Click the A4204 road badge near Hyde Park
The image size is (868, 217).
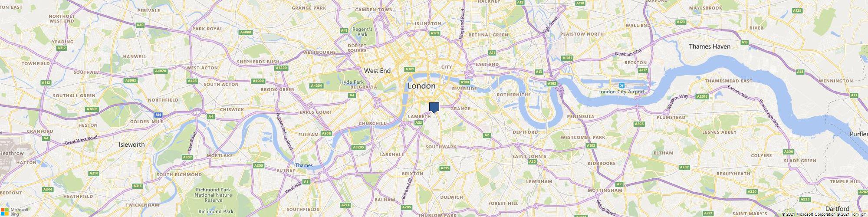pos(317,86)
